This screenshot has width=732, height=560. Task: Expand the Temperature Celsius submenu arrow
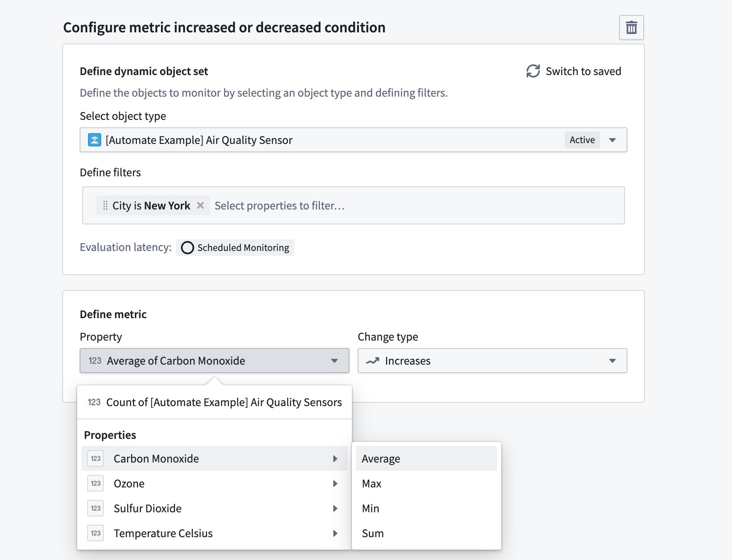335,533
